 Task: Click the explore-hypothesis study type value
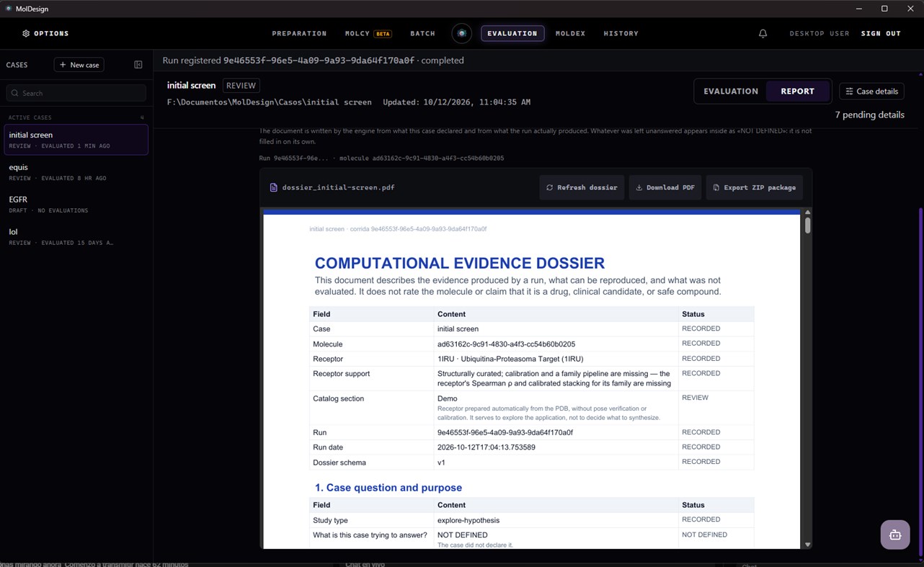click(x=468, y=520)
